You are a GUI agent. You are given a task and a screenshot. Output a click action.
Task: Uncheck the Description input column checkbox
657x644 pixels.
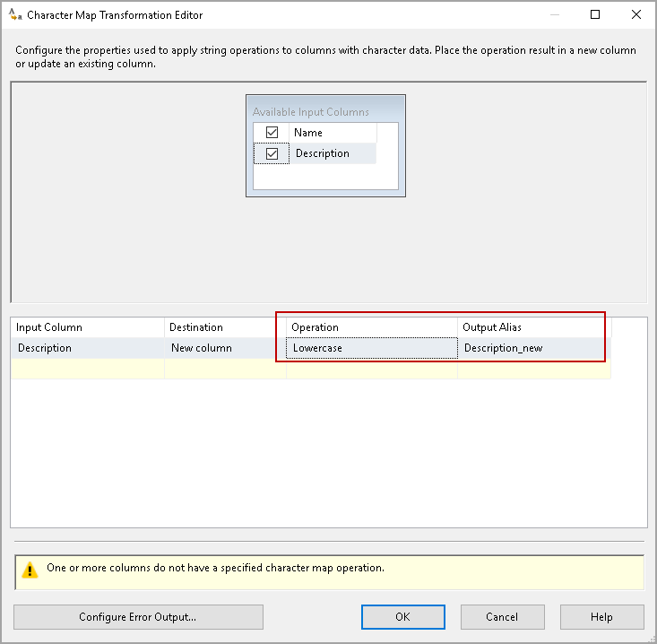pyautogui.click(x=272, y=153)
